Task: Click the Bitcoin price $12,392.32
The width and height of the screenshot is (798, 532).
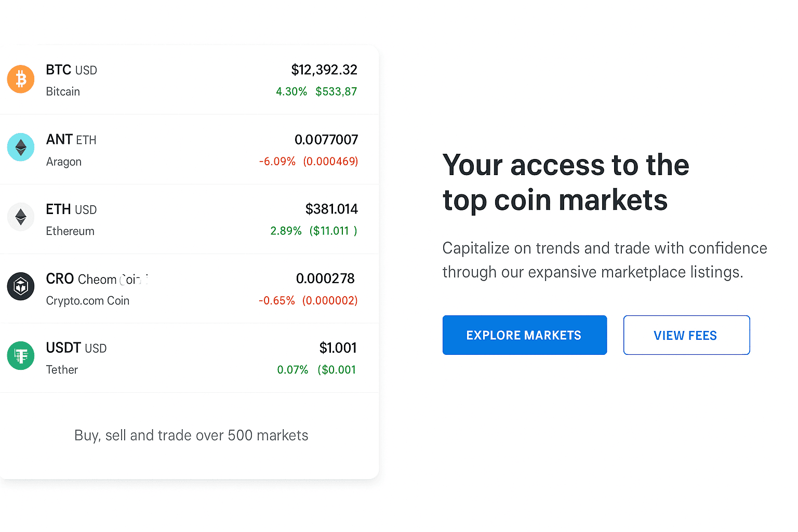Action: click(324, 70)
